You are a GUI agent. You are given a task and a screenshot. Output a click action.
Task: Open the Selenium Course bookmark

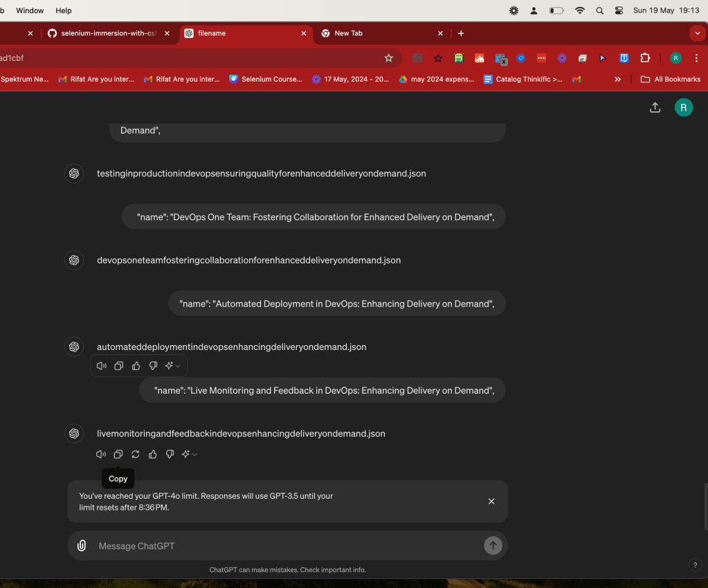(266, 79)
